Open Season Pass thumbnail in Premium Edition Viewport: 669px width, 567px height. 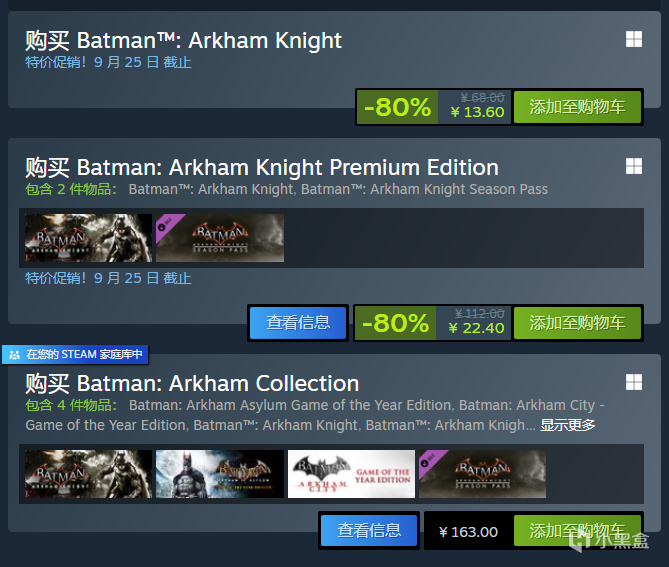pyautogui.click(x=220, y=238)
